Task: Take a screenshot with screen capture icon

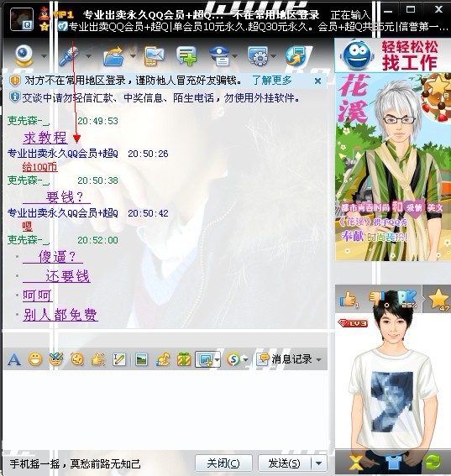Action: tap(205, 359)
